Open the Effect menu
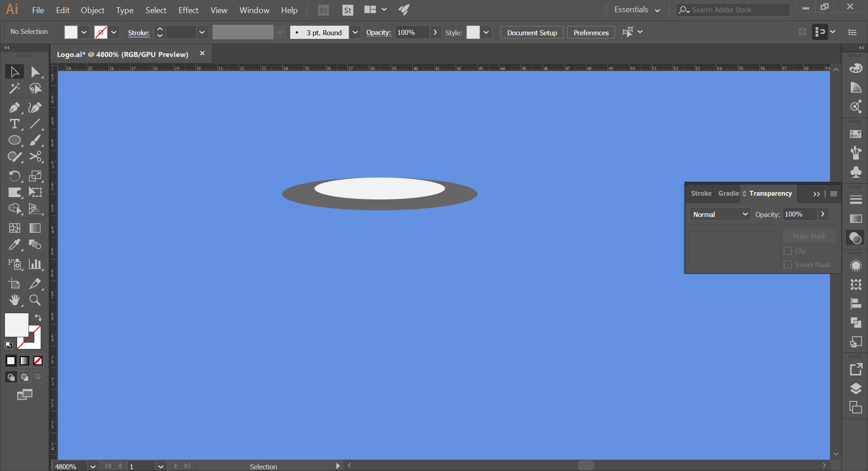 pyautogui.click(x=188, y=10)
